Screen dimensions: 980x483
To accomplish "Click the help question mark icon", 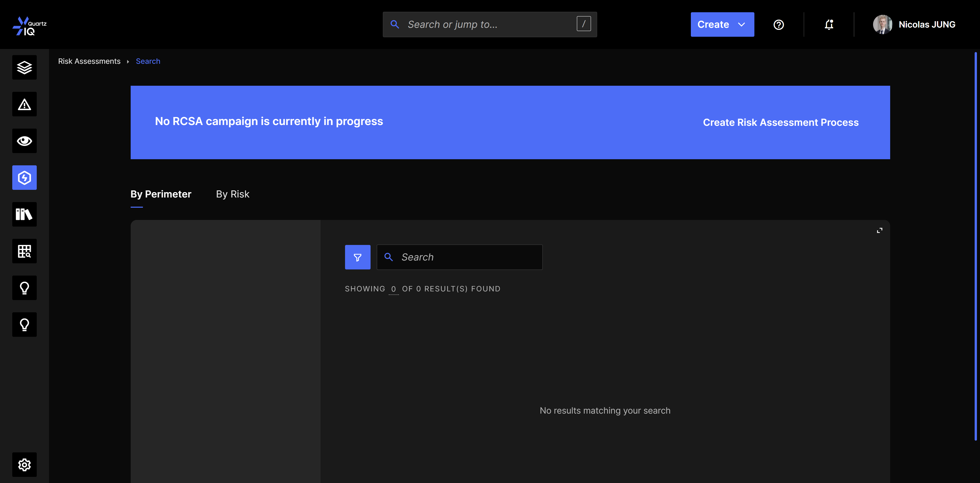I will coord(778,25).
